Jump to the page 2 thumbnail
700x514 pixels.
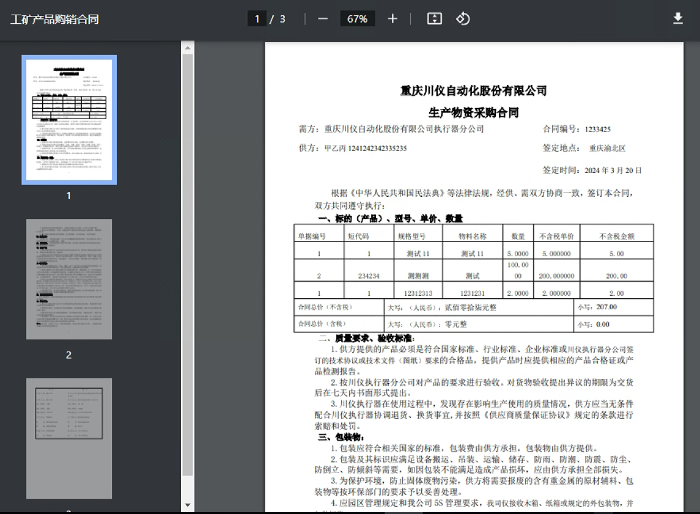69,281
